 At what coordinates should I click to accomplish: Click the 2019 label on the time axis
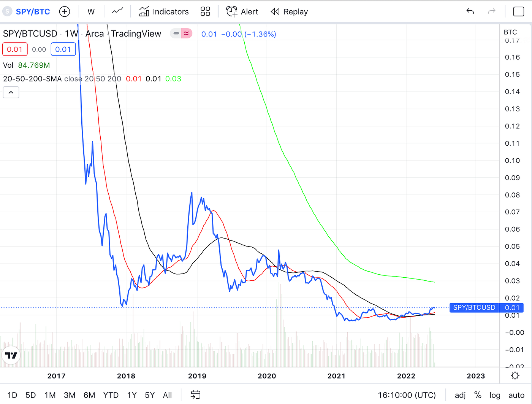197,376
